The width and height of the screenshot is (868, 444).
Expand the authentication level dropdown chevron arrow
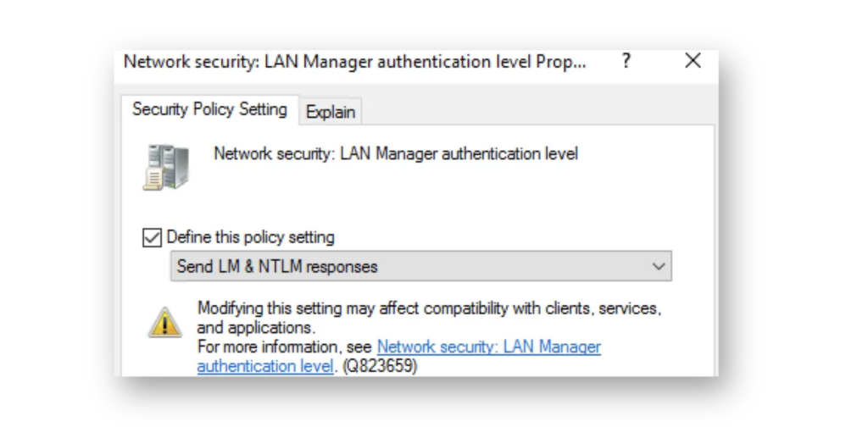click(658, 266)
